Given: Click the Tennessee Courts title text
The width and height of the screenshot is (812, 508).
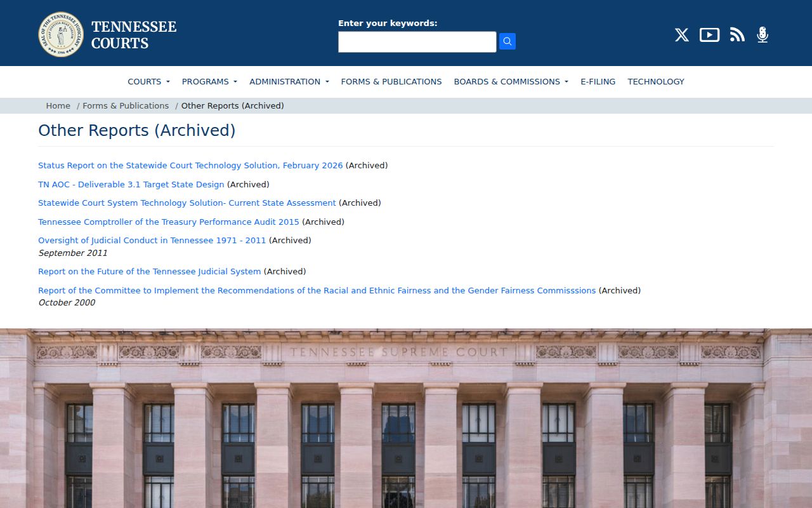Looking at the screenshot, I should click(134, 35).
